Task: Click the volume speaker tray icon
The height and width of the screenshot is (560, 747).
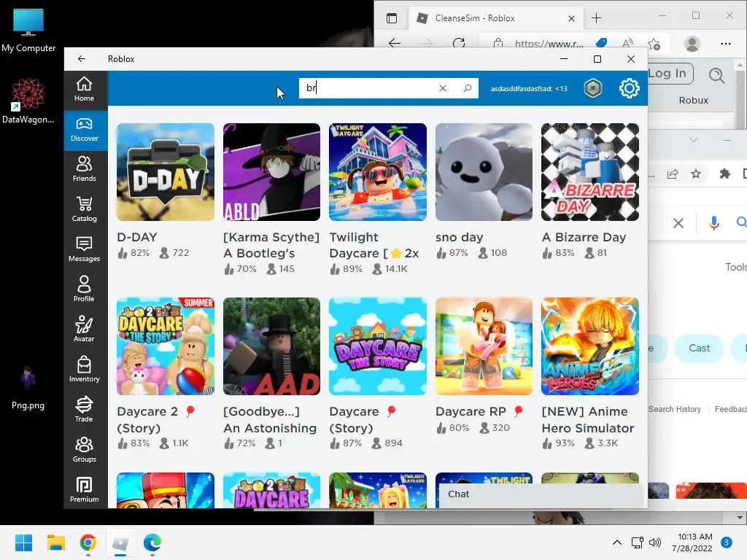Action: [x=655, y=542]
